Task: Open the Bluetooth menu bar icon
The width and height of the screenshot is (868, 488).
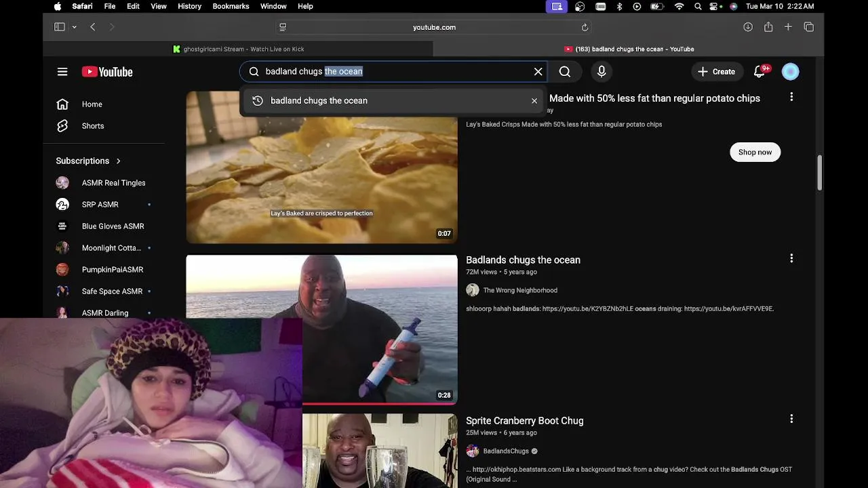Action: click(619, 6)
